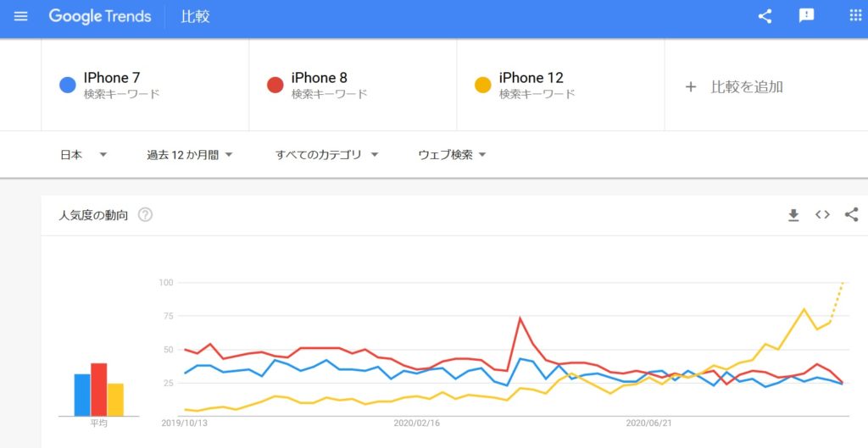Image resolution: width=868 pixels, height=448 pixels.
Task: Click the red average bar in chart
Action: [x=99, y=390]
